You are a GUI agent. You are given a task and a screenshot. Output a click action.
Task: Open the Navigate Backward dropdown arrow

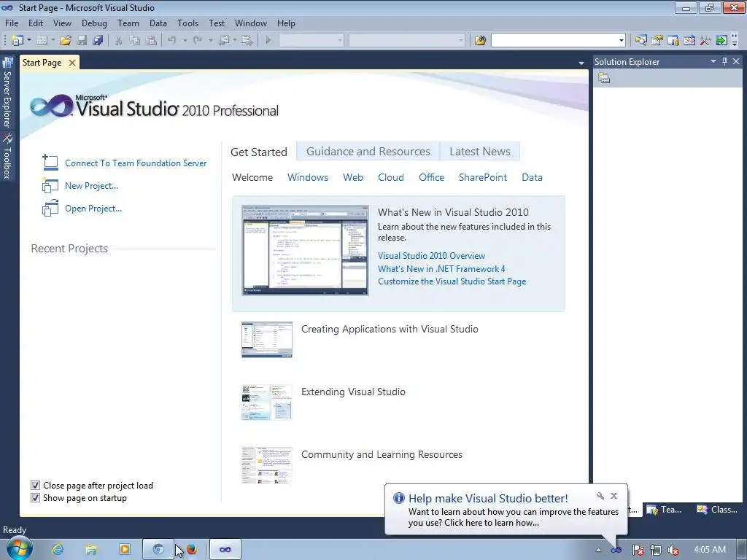click(235, 41)
